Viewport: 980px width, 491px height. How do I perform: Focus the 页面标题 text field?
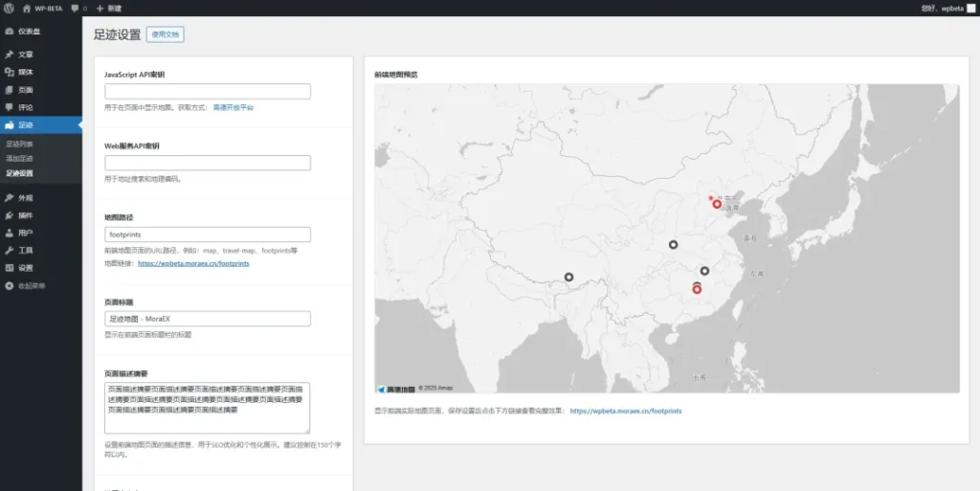[x=208, y=319]
